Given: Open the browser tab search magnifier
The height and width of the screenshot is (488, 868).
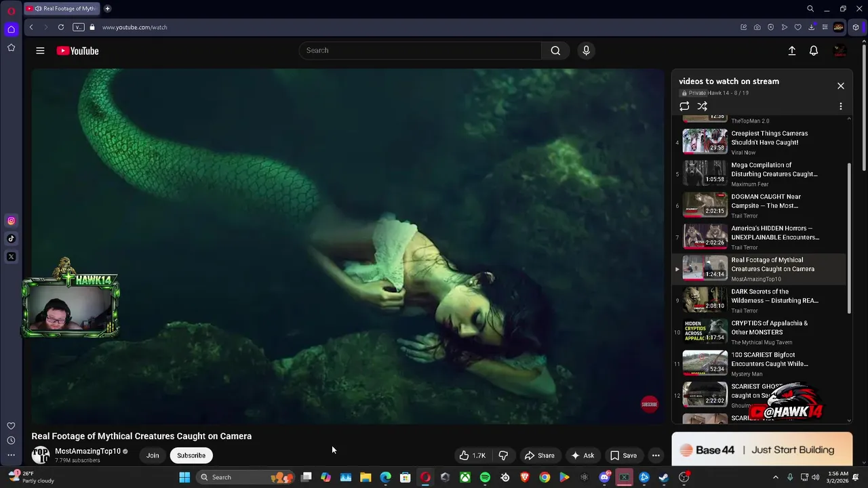Looking at the screenshot, I should (x=810, y=9).
